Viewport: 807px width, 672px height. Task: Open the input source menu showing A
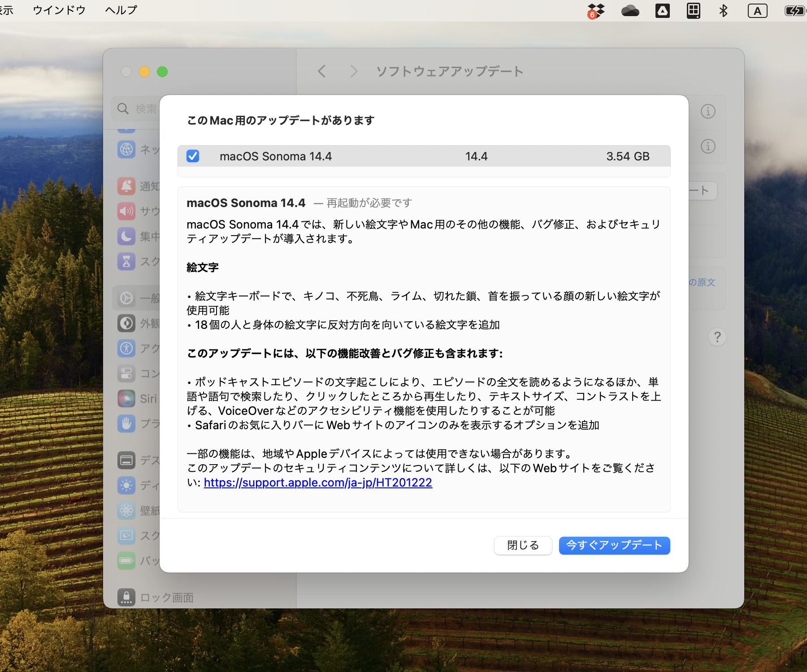[x=757, y=10]
